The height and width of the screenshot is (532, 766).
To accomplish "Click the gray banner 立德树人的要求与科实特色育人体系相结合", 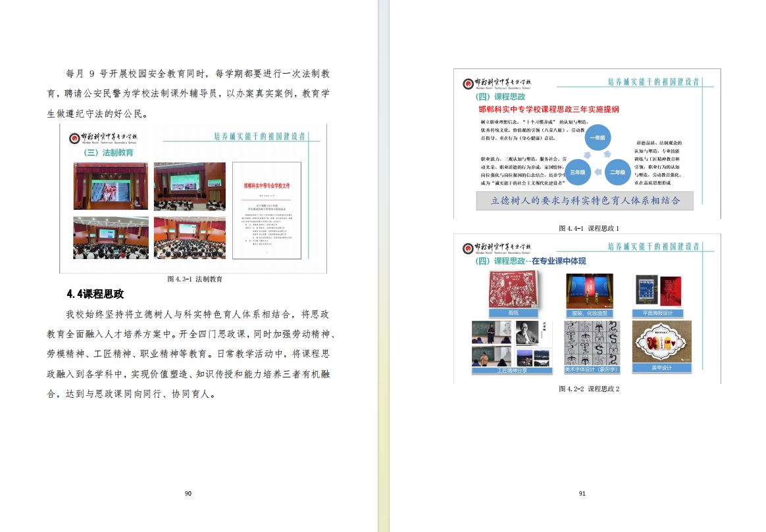I will tap(585, 201).
